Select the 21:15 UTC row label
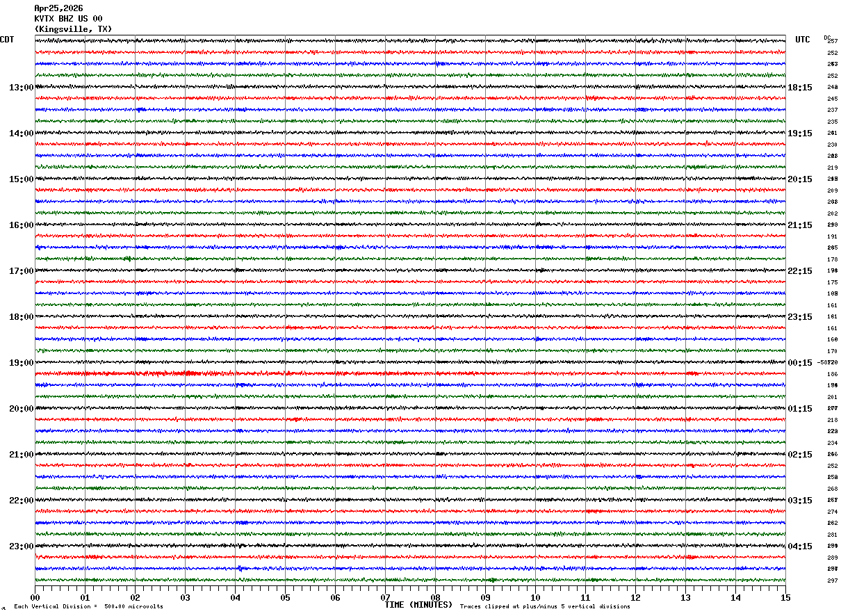The image size is (841, 616). pyautogui.click(x=800, y=225)
